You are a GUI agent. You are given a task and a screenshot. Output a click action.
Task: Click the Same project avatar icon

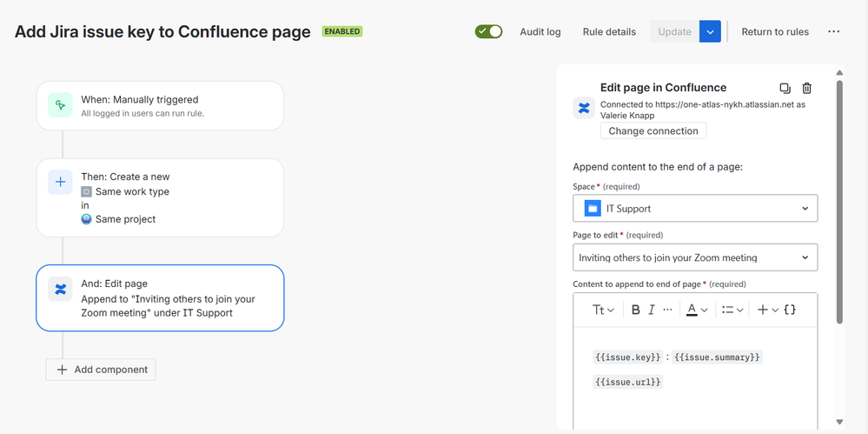click(x=86, y=219)
